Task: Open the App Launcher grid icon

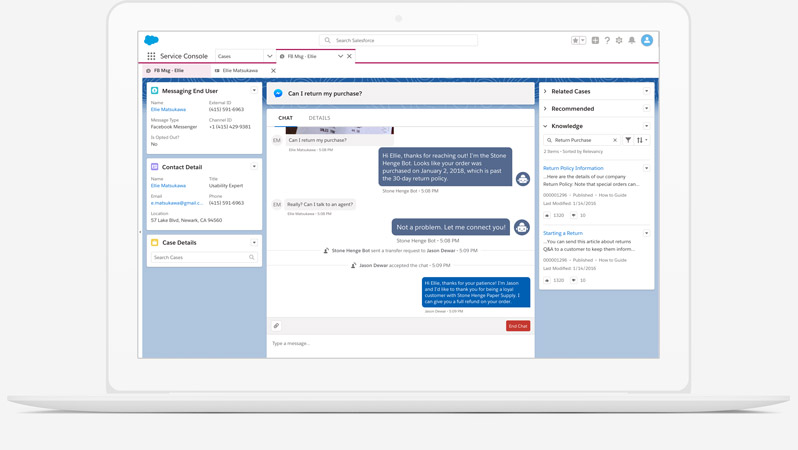Action: tap(151, 56)
